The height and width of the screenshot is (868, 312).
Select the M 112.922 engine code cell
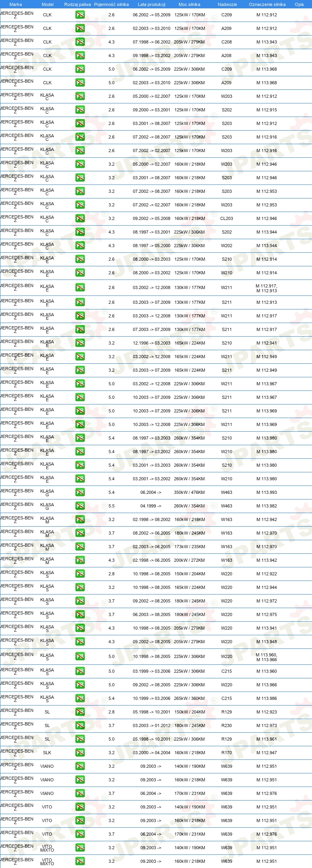(267, 574)
